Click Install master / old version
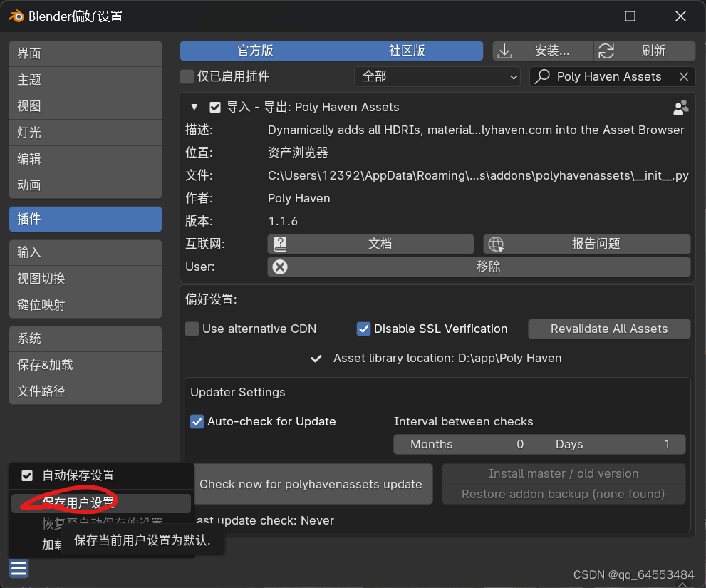 coord(564,474)
